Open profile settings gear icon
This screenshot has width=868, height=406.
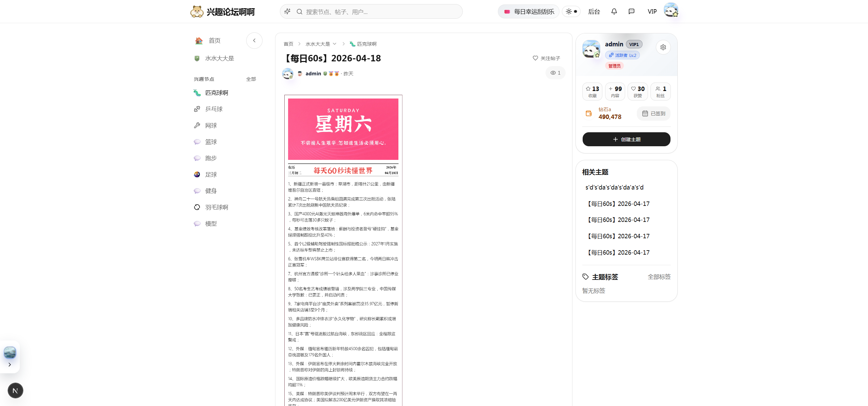(x=663, y=47)
